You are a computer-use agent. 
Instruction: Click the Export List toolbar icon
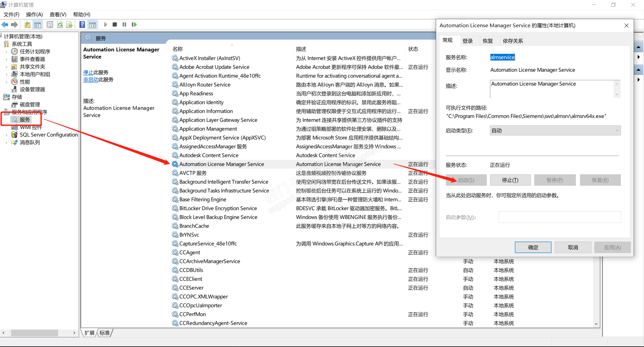pos(70,25)
